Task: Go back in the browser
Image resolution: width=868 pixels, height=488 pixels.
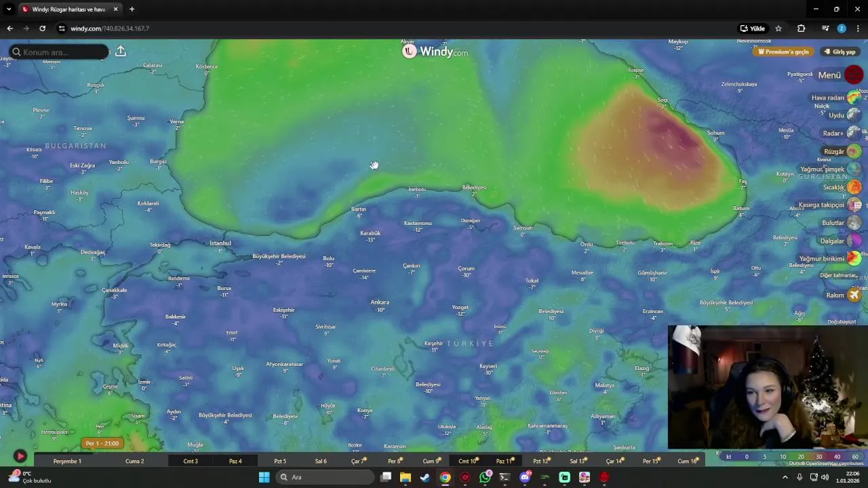Action: pyautogui.click(x=9, y=28)
